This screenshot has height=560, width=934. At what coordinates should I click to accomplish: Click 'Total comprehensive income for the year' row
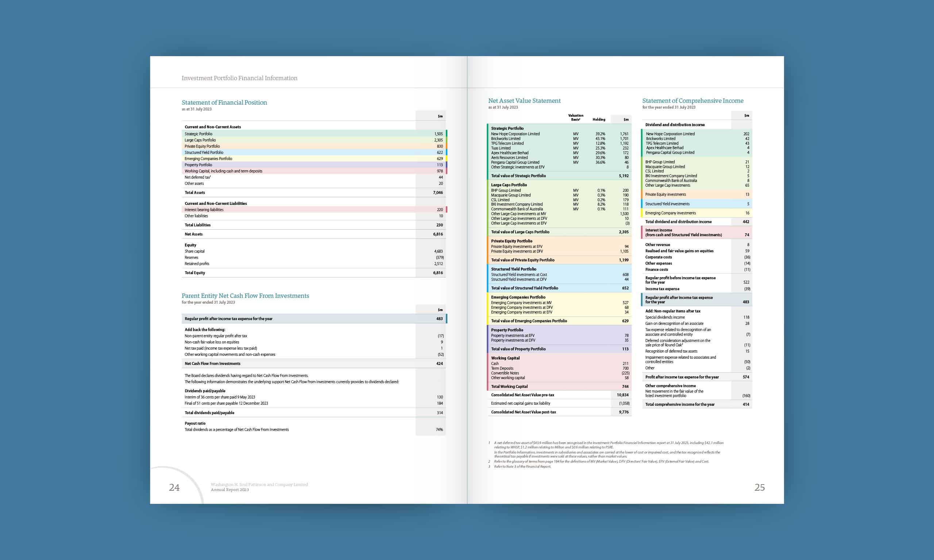[697, 404]
